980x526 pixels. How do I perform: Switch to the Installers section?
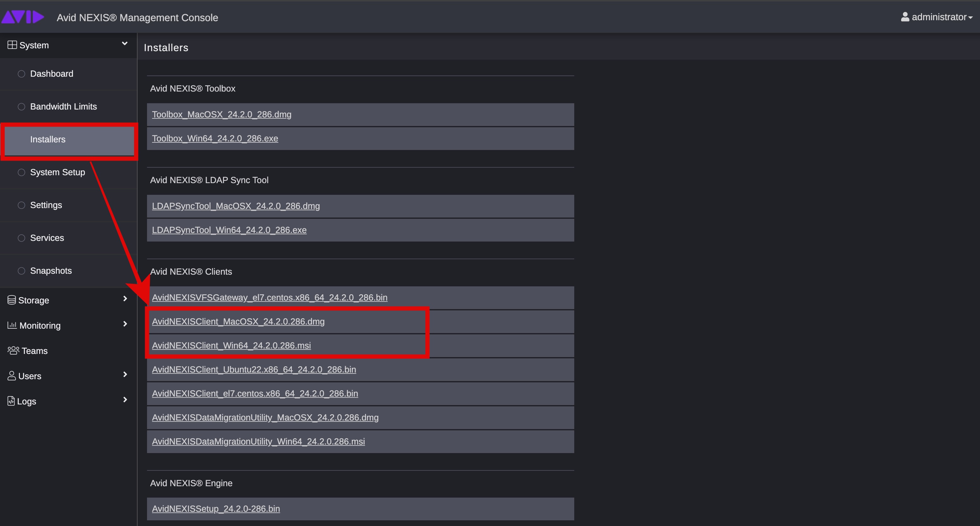[48, 139]
